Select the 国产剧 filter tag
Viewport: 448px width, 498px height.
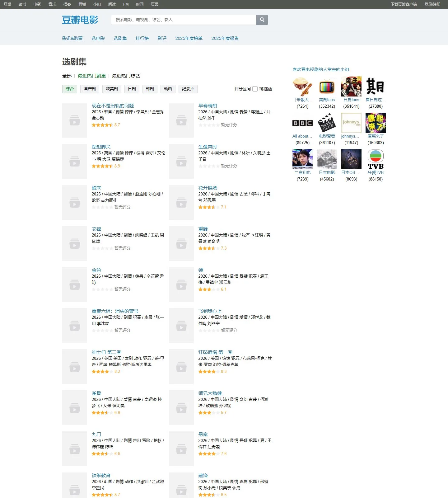coord(90,89)
